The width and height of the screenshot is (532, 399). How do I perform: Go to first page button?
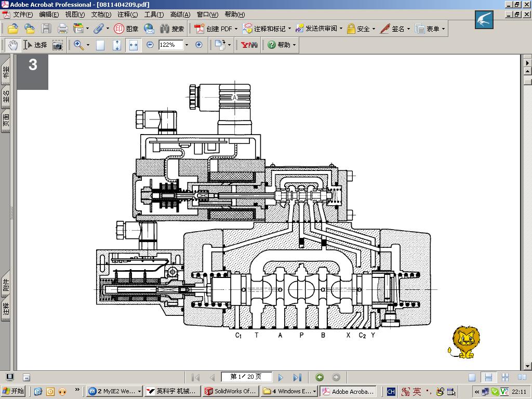(195, 377)
